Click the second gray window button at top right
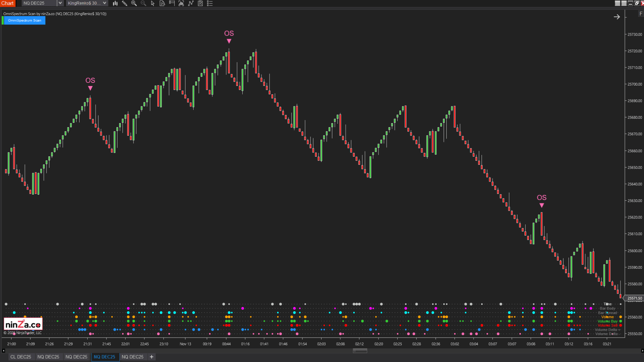The height and width of the screenshot is (362, 644). [624, 3]
